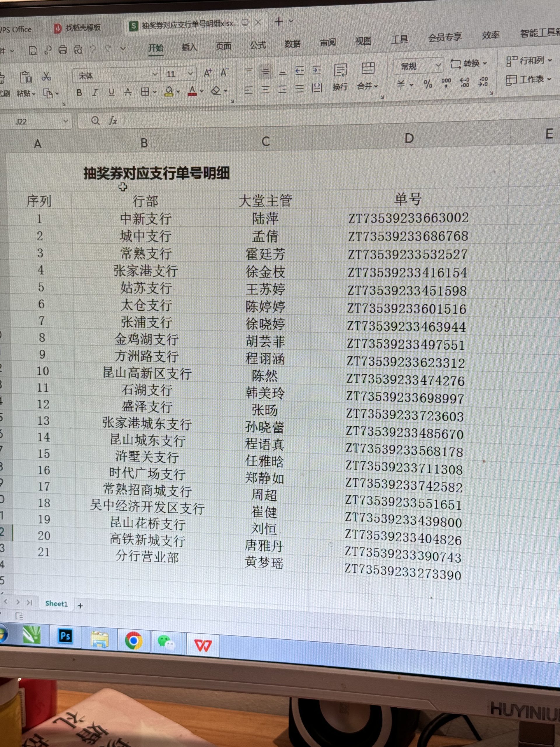Click the increase font size icon
Screen dimensions: 560x747
click(x=208, y=73)
